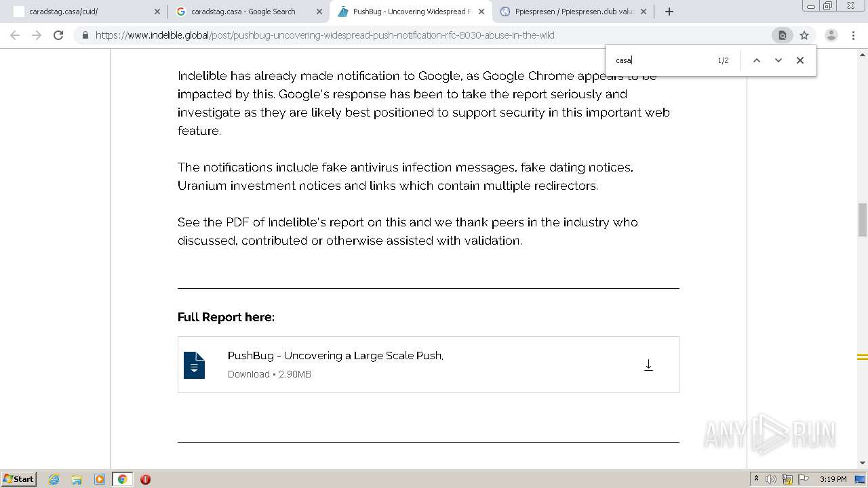This screenshot has height=488, width=868.
Task: Open the Ppiespresen.club value tab
Action: pyautogui.click(x=574, y=12)
